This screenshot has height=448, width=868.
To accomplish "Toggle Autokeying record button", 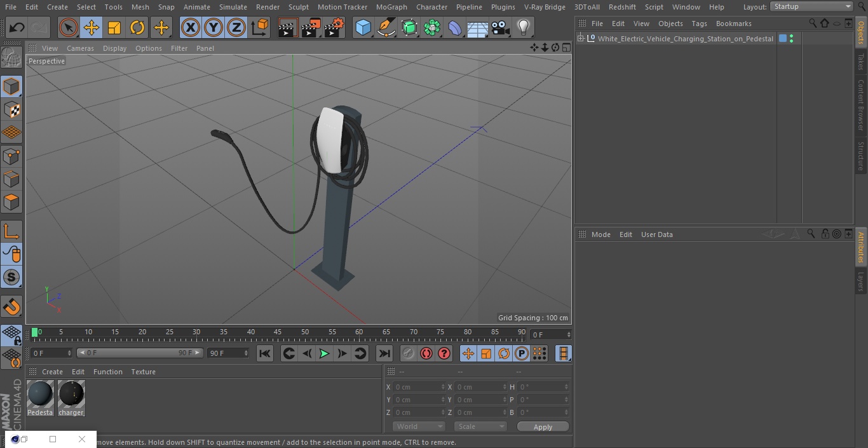I will 426,353.
